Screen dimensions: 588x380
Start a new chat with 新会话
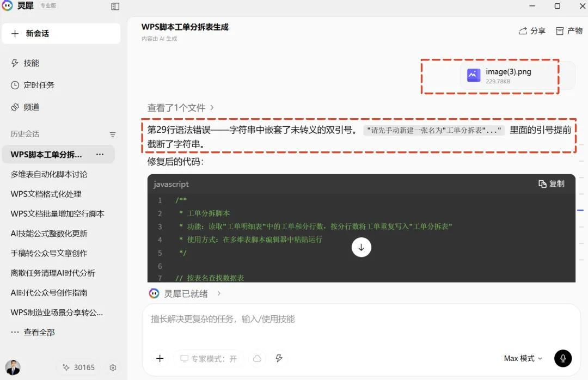(61, 33)
